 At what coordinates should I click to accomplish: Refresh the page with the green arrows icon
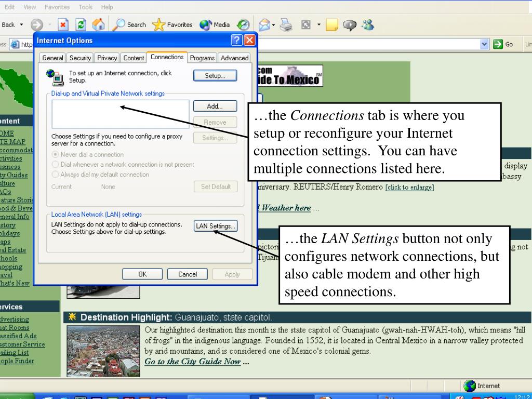(81, 25)
